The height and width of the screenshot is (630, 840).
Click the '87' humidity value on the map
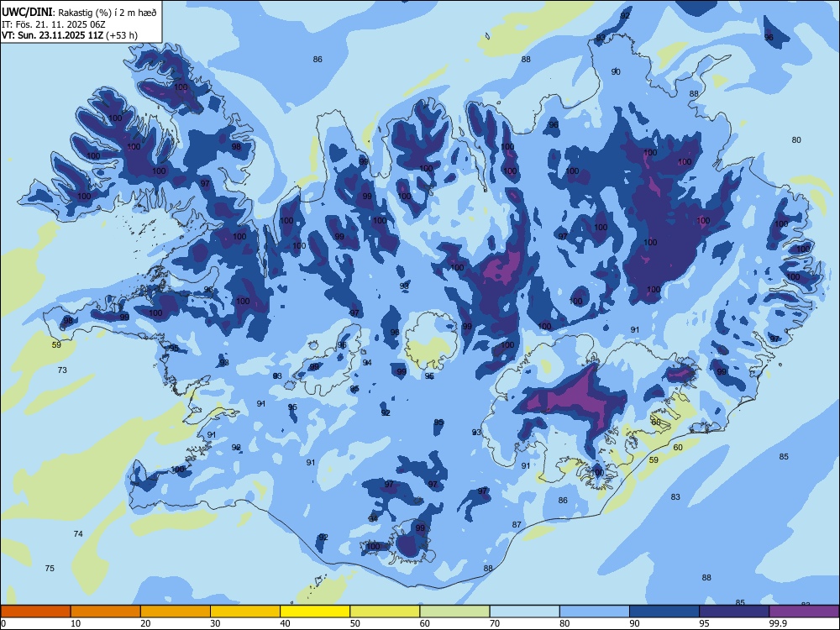pos(517,524)
